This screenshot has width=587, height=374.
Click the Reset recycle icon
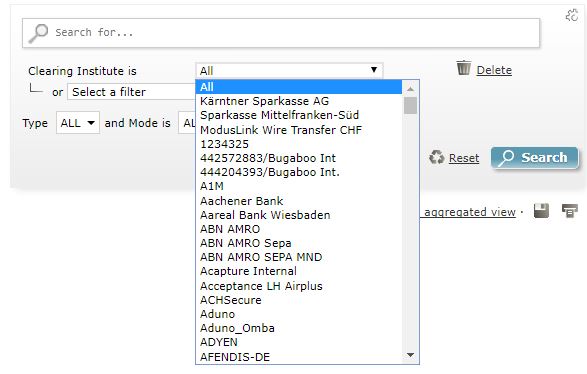point(437,157)
